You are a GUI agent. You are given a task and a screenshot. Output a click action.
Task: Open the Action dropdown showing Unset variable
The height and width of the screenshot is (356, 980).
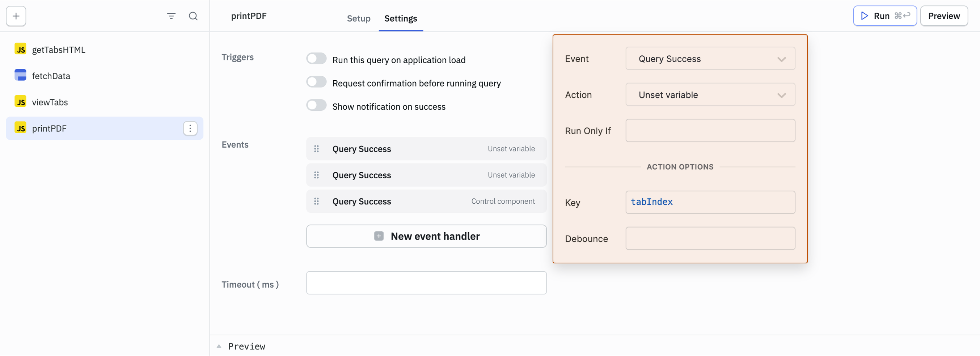pyautogui.click(x=710, y=95)
